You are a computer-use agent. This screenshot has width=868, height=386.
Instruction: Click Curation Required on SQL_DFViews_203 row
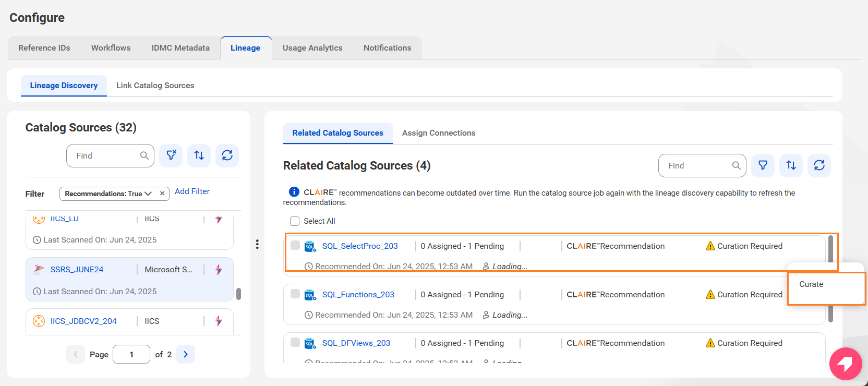point(750,343)
